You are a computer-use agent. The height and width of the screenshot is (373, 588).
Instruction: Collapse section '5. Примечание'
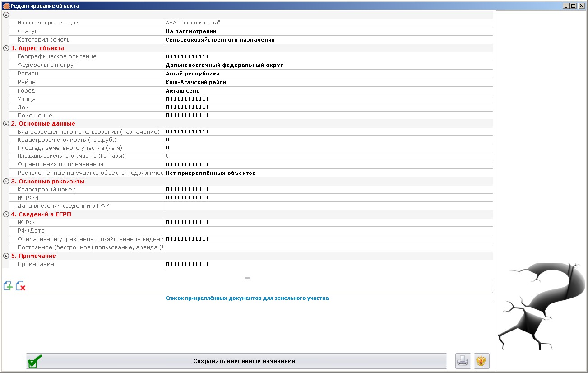[x=6, y=256]
